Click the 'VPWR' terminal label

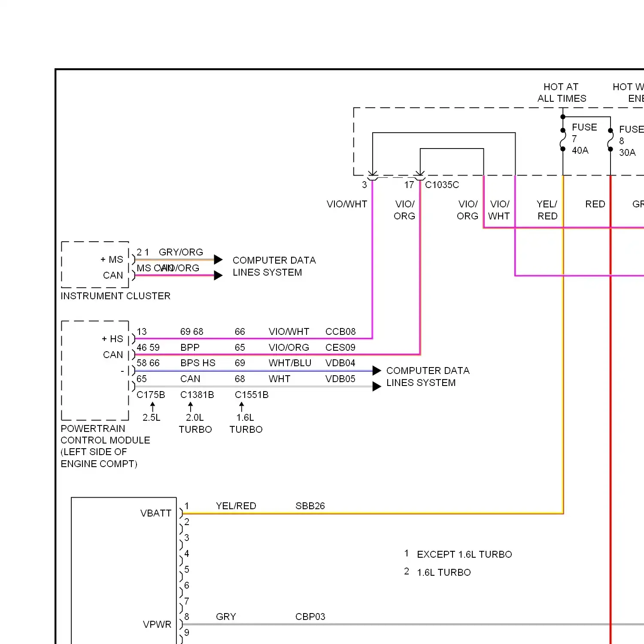click(x=157, y=624)
